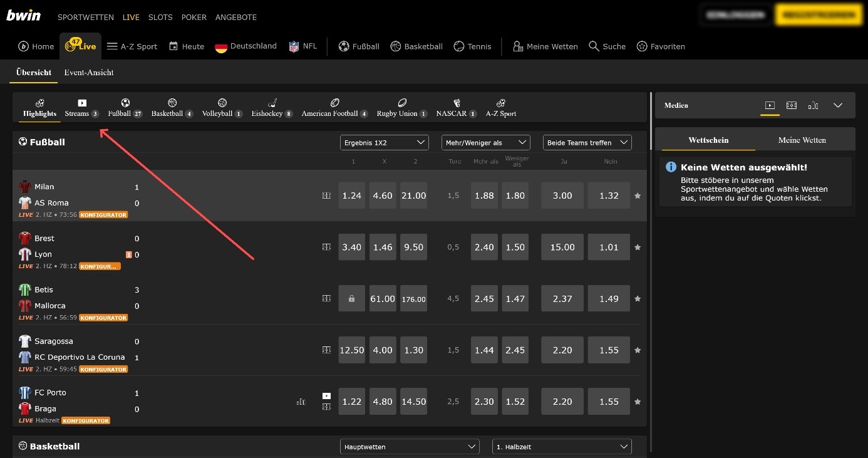Screen dimensions: 868x458
Task: Open statistics icon for FC Porto match
Action: 301,402
